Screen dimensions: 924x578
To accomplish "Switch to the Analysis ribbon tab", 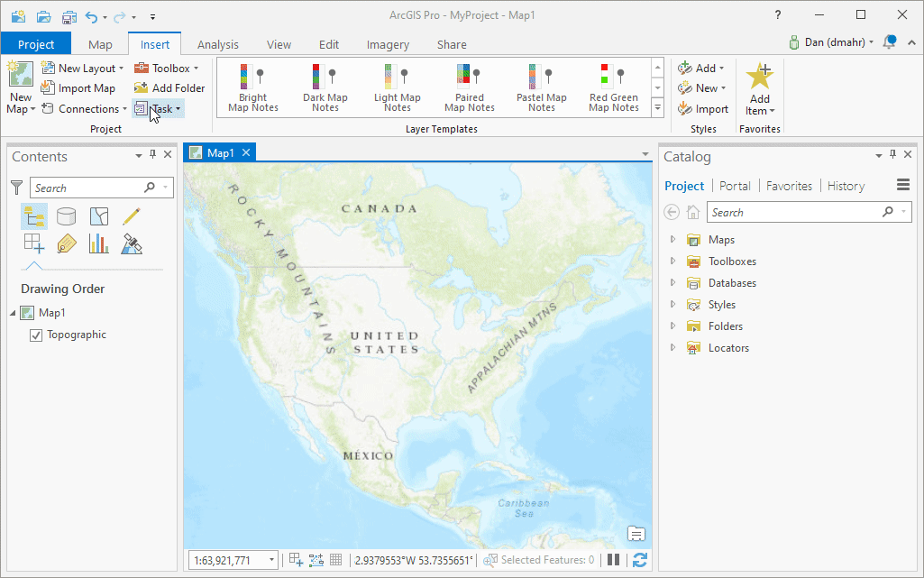I will pos(218,44).
